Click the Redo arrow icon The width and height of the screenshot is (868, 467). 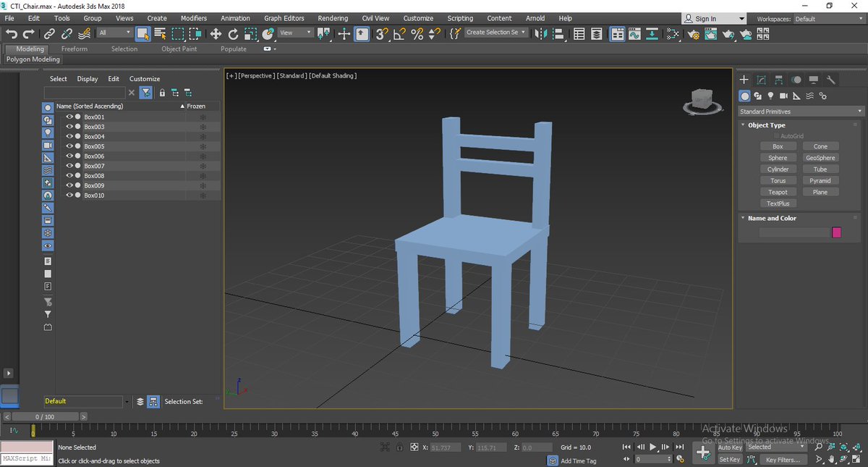(29, 33)
